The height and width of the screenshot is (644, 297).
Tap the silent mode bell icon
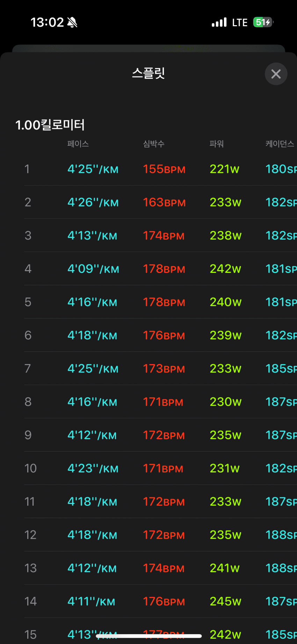click(x=72, y=22)
